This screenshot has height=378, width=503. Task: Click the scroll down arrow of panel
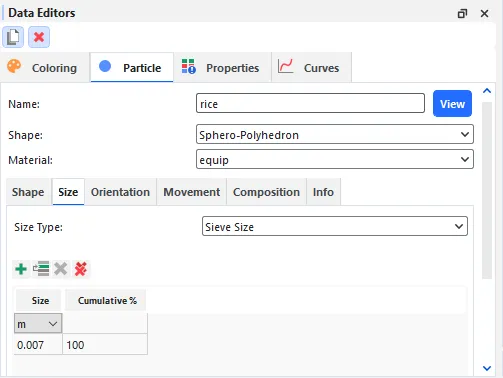[487, 368]
